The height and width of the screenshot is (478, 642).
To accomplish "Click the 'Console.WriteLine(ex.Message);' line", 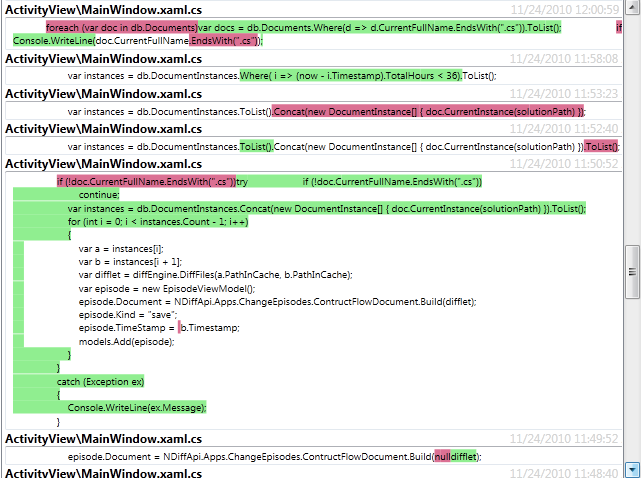I will tap(137, 408).
